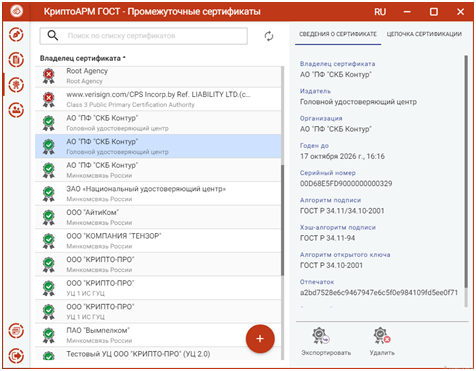
Task: Select ООО "КОМПАНИЯ "ТЕНЗОР" row
Action: 158,241
